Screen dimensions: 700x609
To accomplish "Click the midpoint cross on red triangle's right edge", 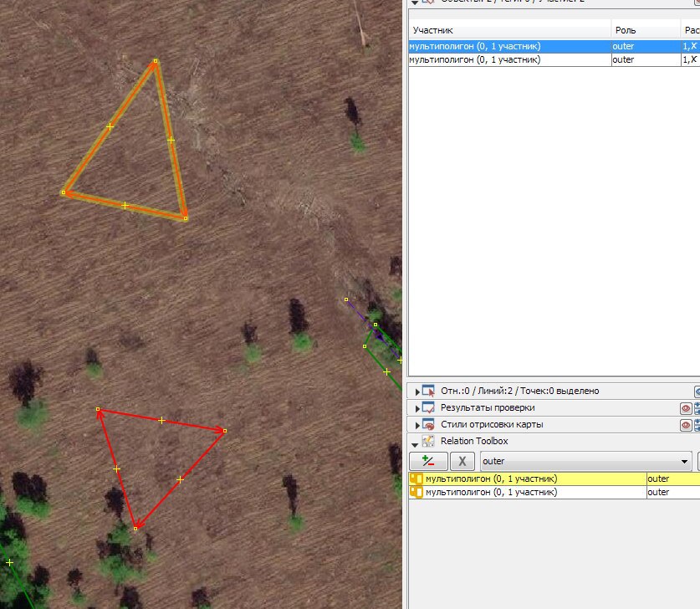I will click(x=180, y=479).
